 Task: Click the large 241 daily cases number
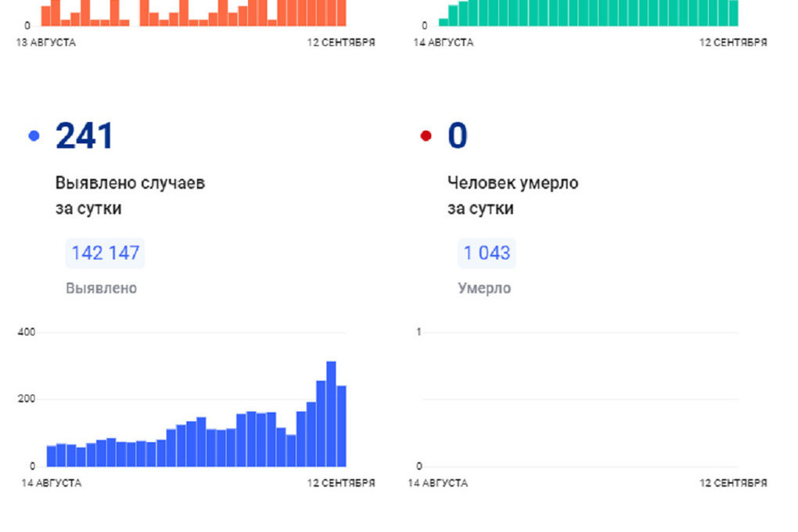(84, 136)
